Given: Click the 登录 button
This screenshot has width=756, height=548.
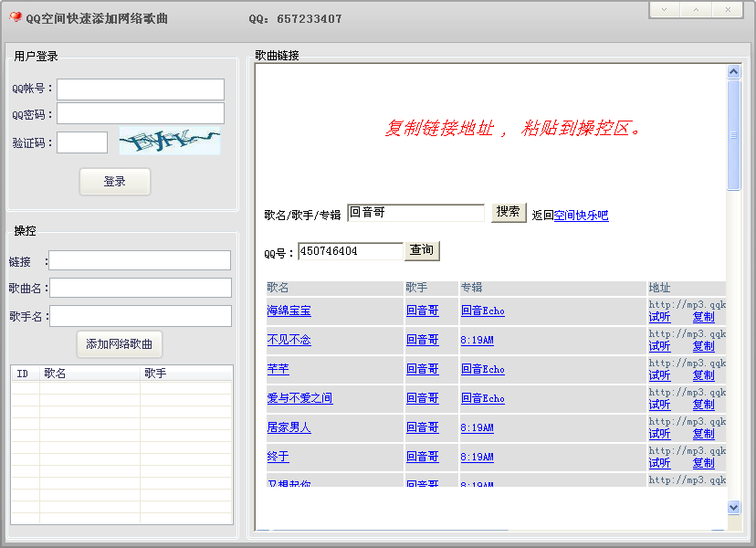Looking at the screenshot, I should pyautogui.click(x=115, y=182).
